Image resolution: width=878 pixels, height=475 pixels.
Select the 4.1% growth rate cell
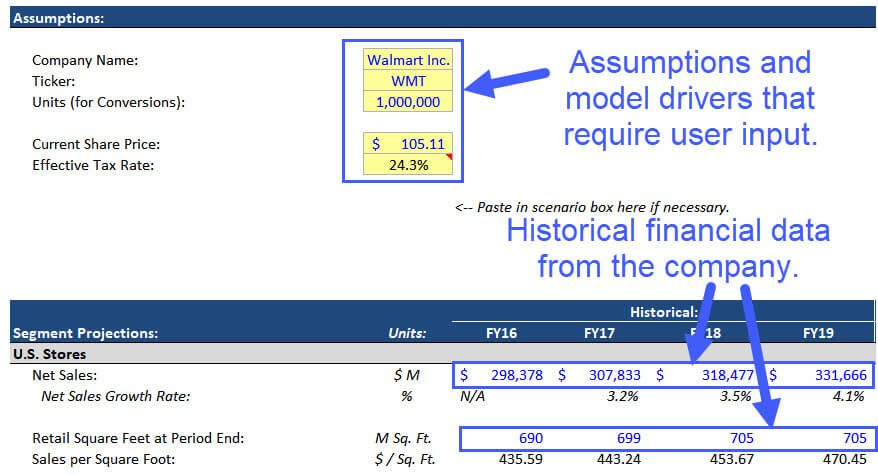(849, 397)
